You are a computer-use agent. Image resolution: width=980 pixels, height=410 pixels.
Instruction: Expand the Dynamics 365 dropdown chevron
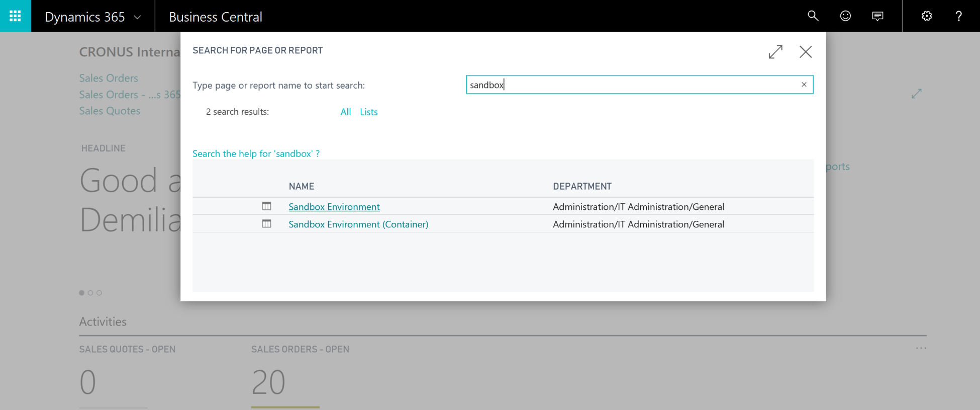pyautogui.click(x=137, y=17)
